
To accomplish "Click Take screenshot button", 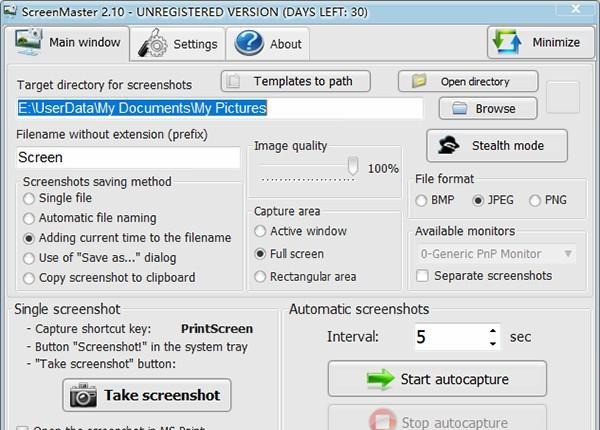I will pos(147,395).
